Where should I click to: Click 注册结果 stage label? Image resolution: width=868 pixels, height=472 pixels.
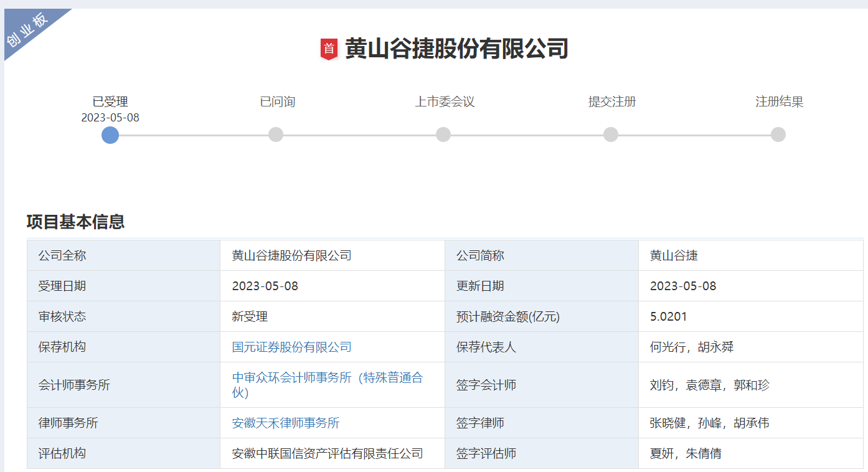(780, 101)
